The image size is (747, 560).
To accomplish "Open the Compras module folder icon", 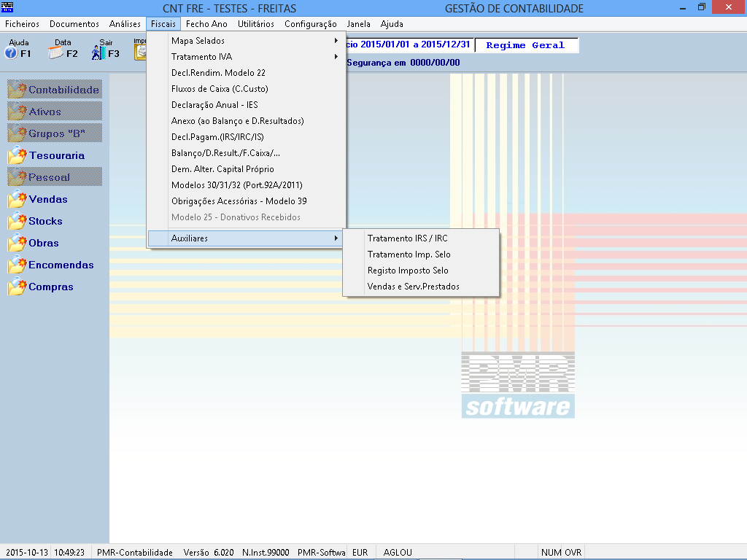I will click(18, 287).
